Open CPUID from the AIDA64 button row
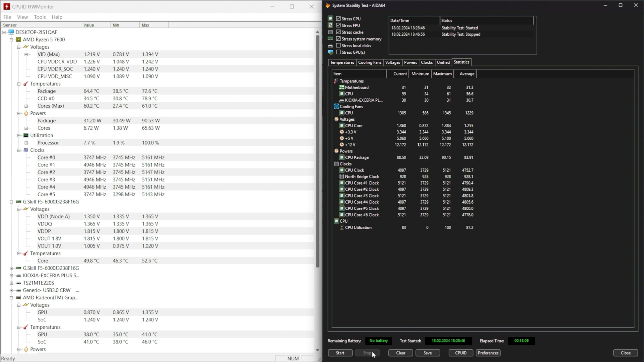This screenshot has width=644, height=362. (461, 353)
